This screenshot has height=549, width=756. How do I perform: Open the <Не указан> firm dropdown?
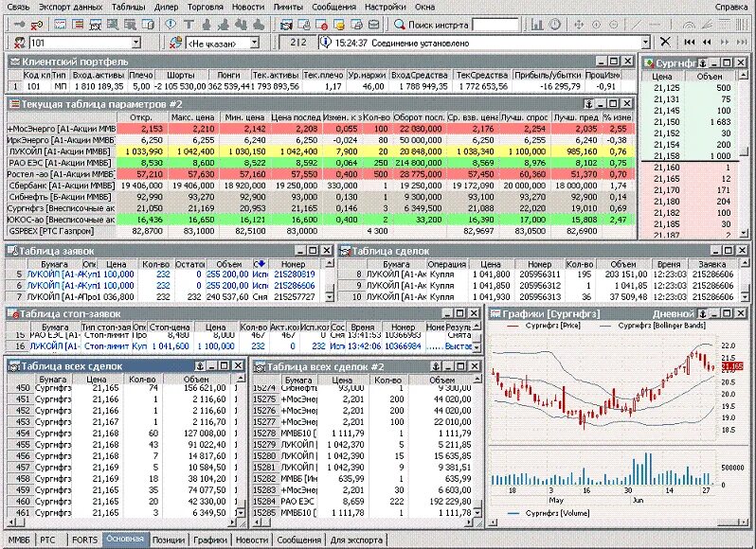pos(255,43)
